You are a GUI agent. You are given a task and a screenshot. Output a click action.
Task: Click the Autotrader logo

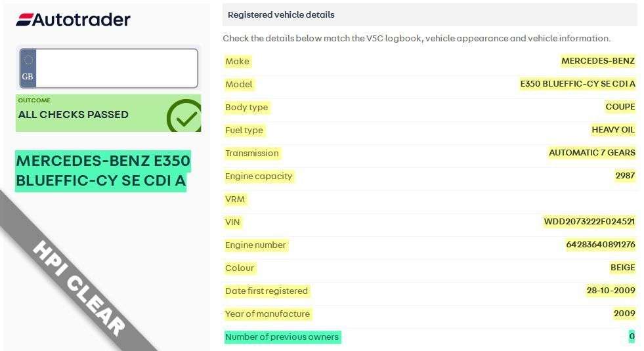point(73,20)
